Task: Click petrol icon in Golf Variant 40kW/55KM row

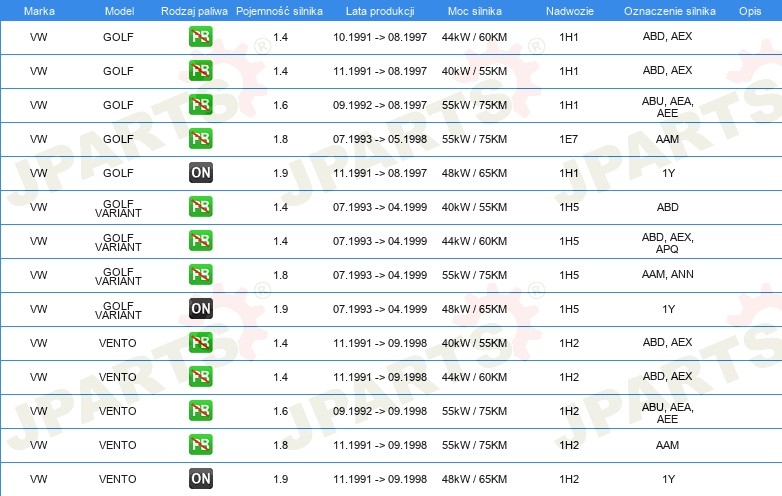Action: [x=200, y=207]
